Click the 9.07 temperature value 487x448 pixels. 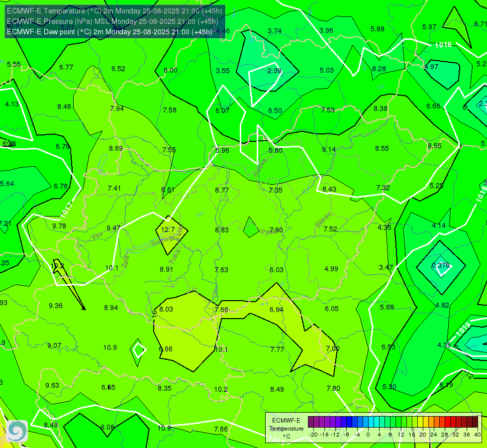[x=54, y=346]
